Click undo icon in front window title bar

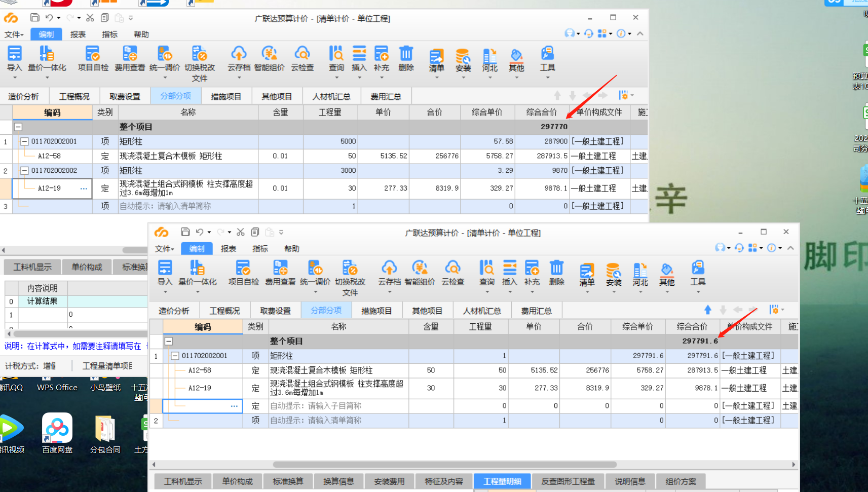coord(200,232)
